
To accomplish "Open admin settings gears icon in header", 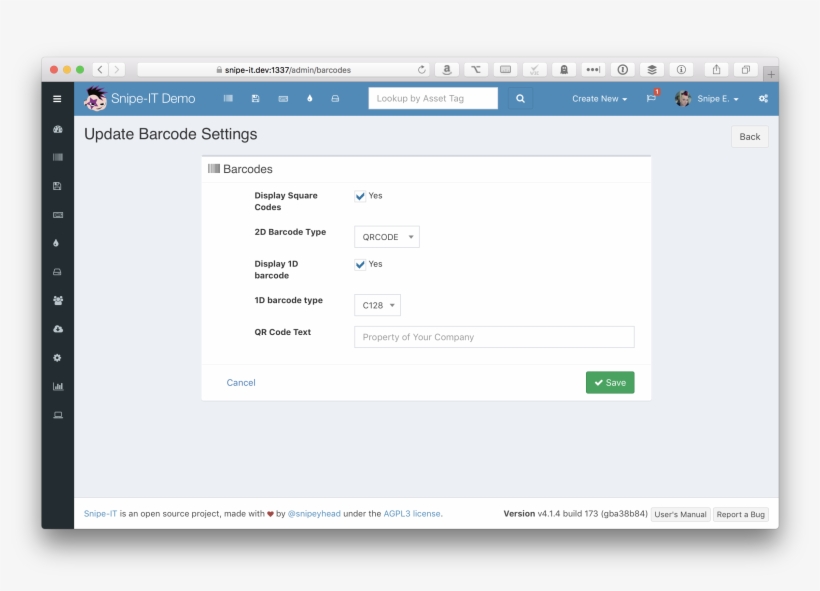I will [763, 99].
